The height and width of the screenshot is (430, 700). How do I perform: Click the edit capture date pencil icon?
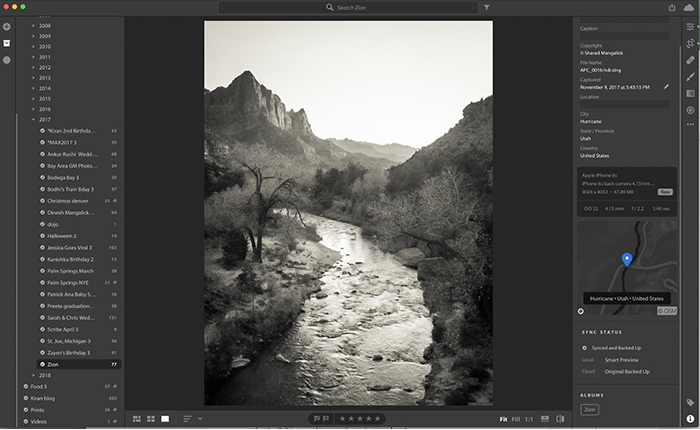[x=666, y=87]
